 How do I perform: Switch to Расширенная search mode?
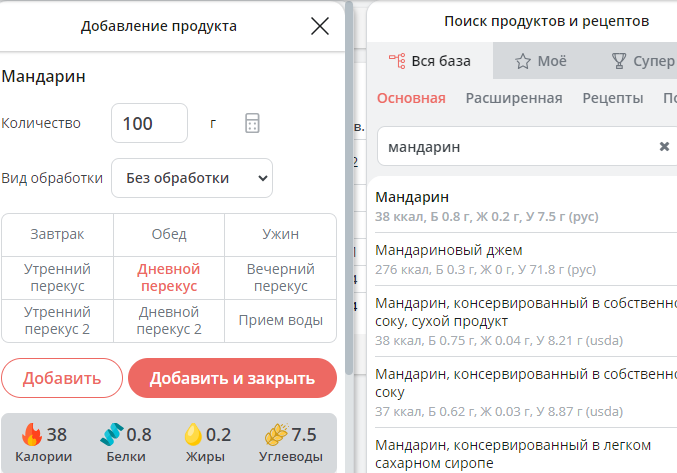[513, 98]
